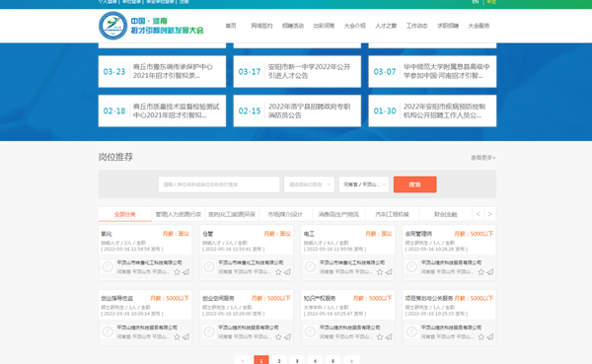This screenshot has width=592, height=364.
Task: Switch language to 中文
Action: 491,2
